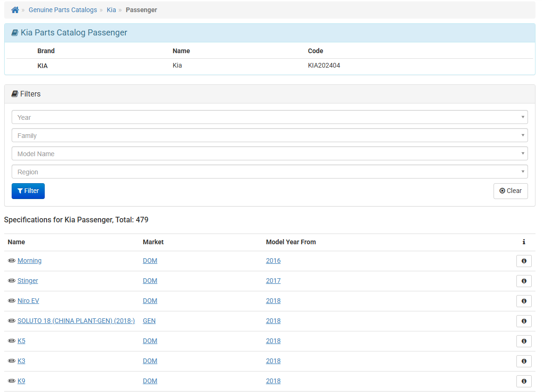
Task: Open info for the K3 row
Action: 524,361
